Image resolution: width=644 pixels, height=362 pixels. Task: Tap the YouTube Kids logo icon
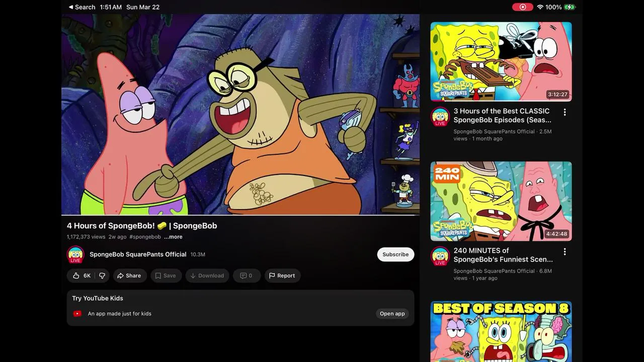[x=77, y=314]
